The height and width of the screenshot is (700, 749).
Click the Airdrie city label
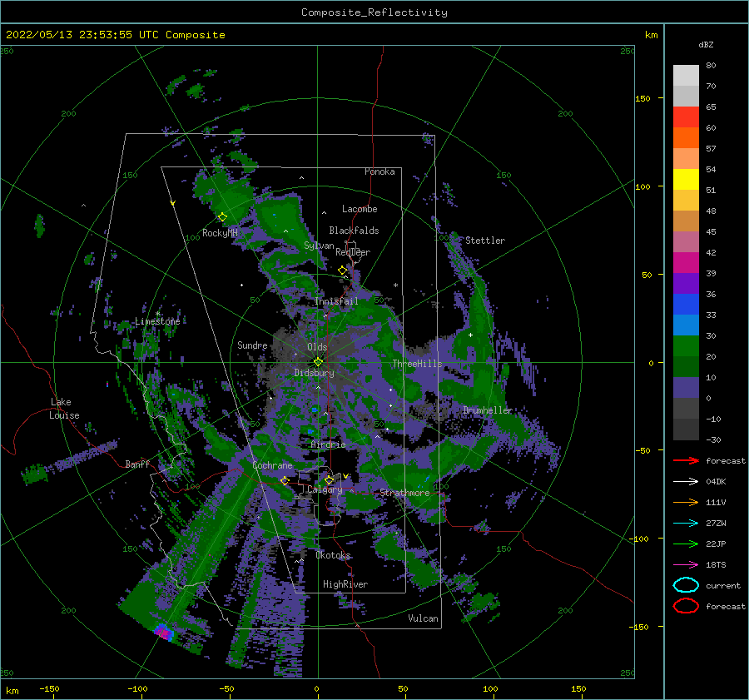pos(328,444)
